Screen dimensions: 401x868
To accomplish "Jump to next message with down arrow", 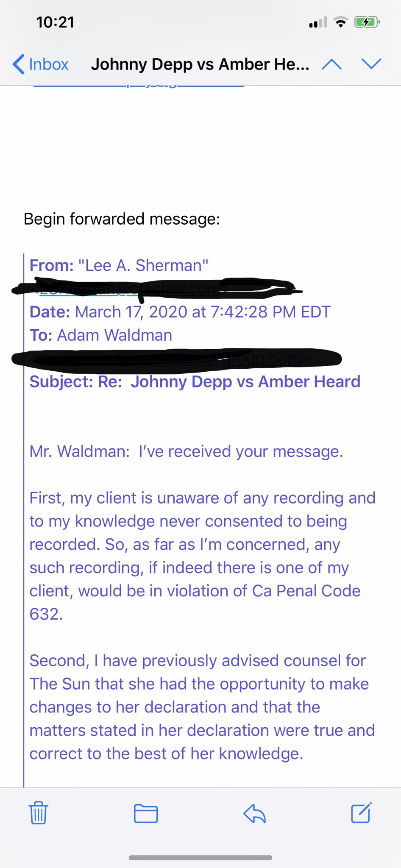I will pyautogui.click(x=371, y=64).
